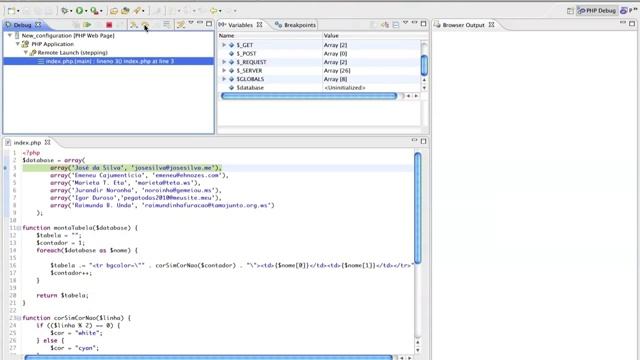Close the index.php editor tab

click(x=47, y=142)
